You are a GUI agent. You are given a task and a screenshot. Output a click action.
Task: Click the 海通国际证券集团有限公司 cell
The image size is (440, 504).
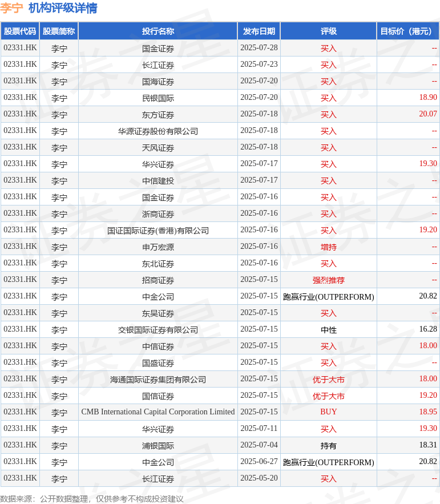158,380
